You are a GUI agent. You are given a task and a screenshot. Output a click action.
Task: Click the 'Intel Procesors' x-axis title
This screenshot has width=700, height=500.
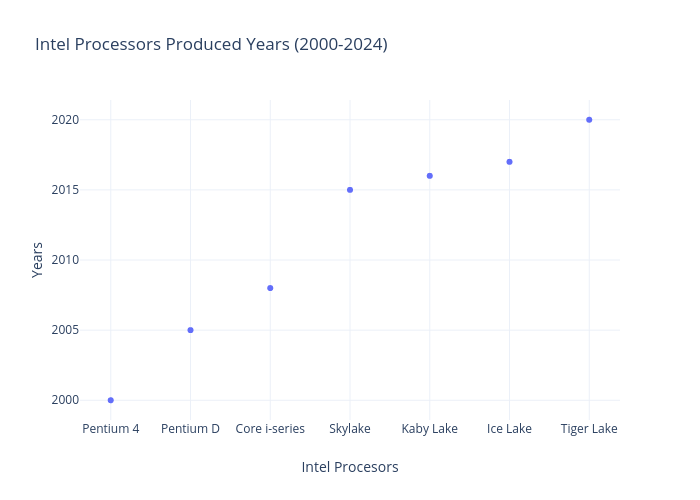pos(350,467)
